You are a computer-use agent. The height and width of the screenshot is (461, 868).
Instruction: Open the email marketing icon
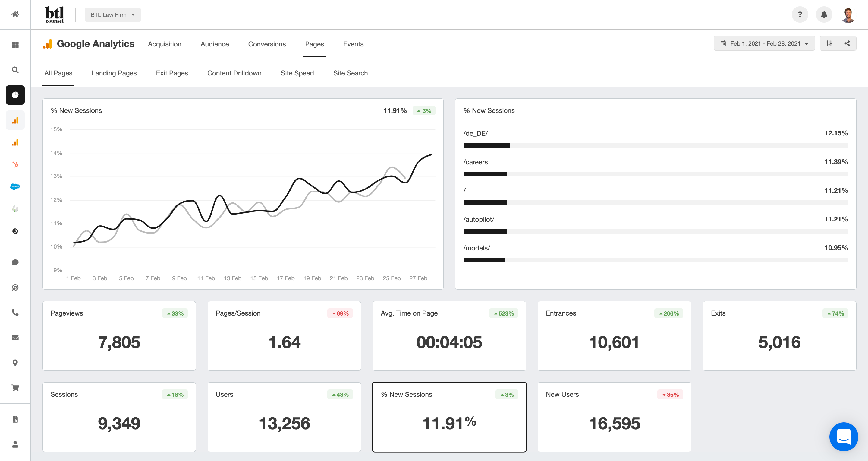click(x=15, y=338)
